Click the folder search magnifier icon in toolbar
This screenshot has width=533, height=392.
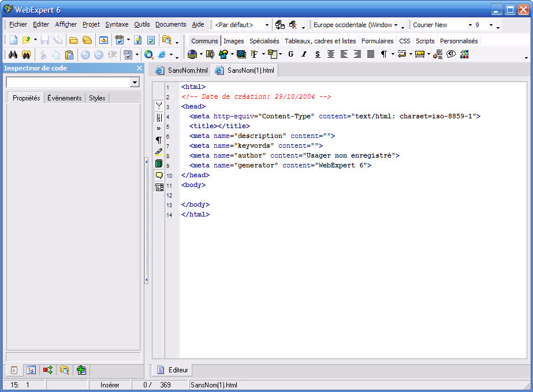point(166,40)
